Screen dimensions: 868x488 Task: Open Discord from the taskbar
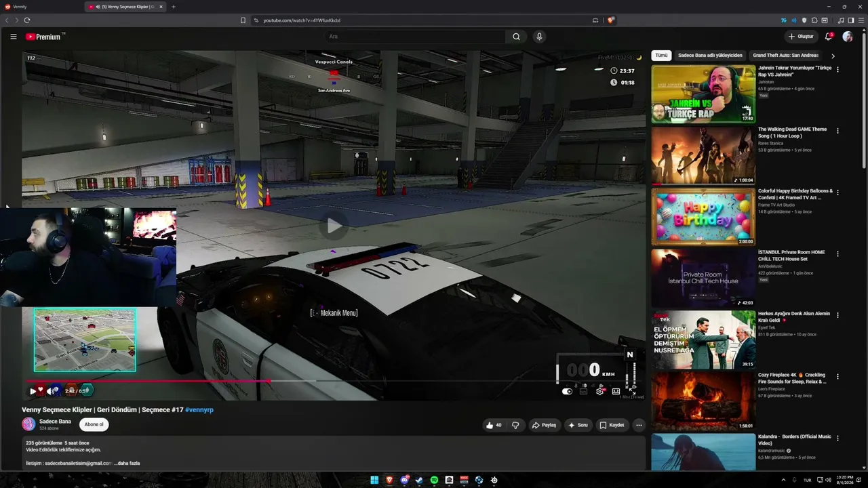pos(404,480)
